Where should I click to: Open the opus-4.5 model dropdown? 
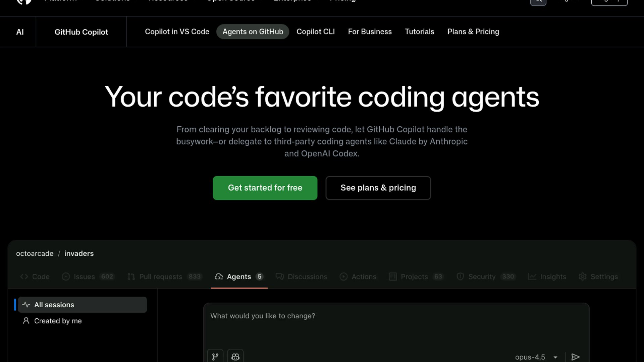point(536,357)
